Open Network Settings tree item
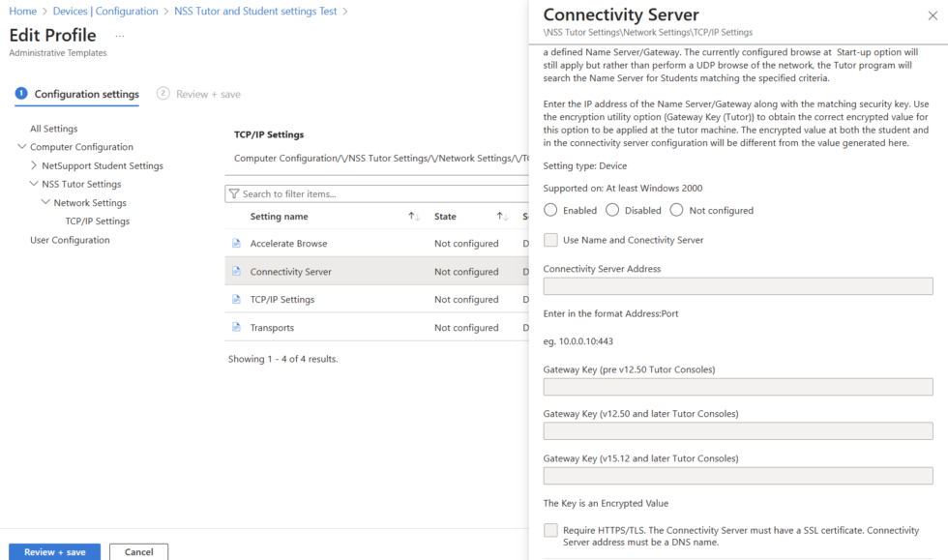Viewport: 948px width, 560px height. coord(89,202)
